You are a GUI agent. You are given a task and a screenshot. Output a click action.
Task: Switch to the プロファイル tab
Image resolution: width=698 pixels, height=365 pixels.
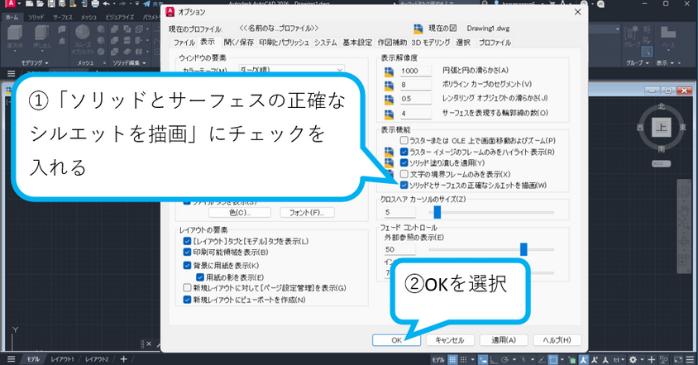pyautogui.click(x=495, y=42)
